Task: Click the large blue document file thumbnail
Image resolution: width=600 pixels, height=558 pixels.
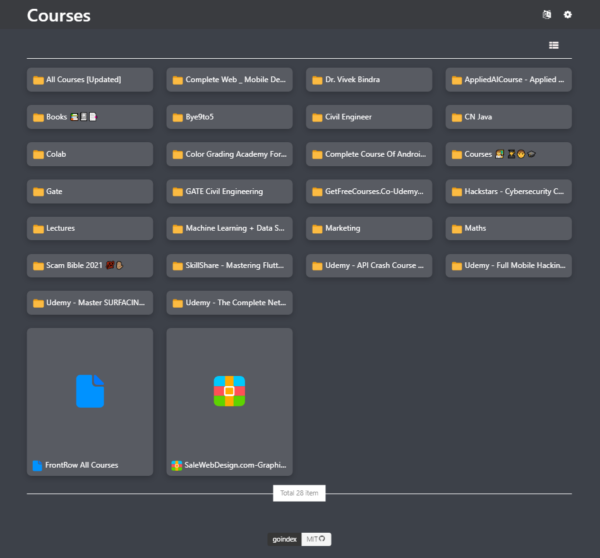Action: [90, 391]
